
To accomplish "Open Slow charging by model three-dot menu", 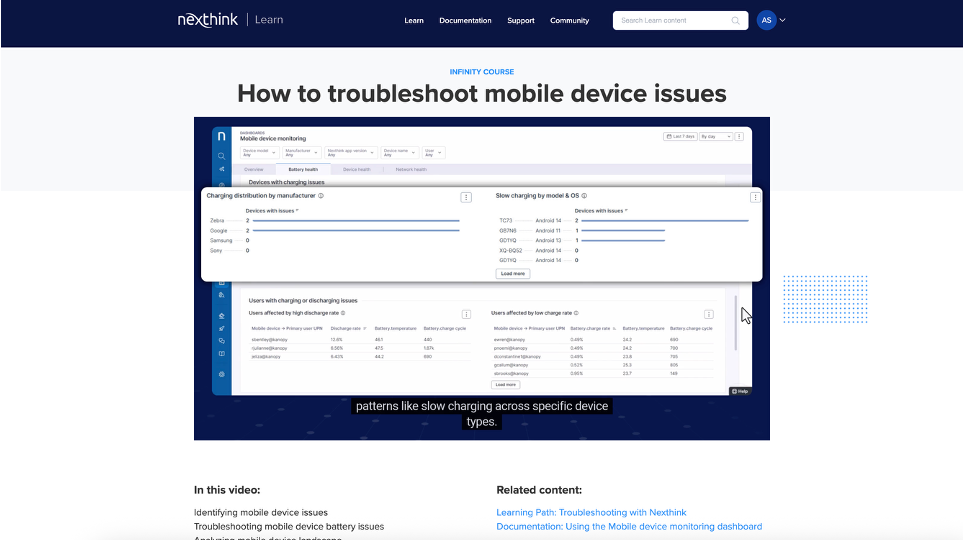I will click(754, 197).
